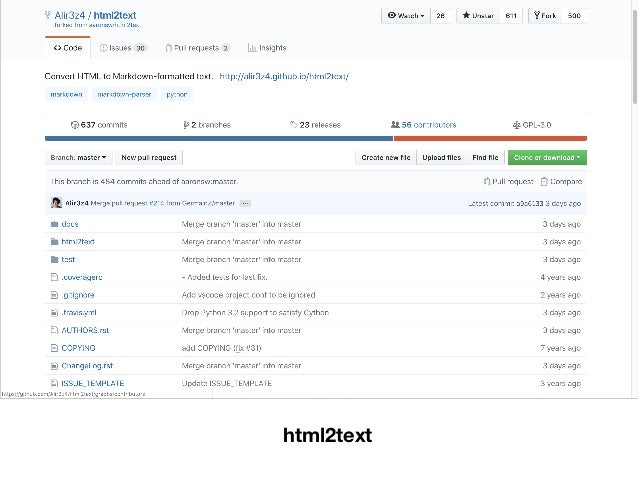Open the .gitignore file
The height and width of the screenshot is (479, 638).
(x=78, y=295)
